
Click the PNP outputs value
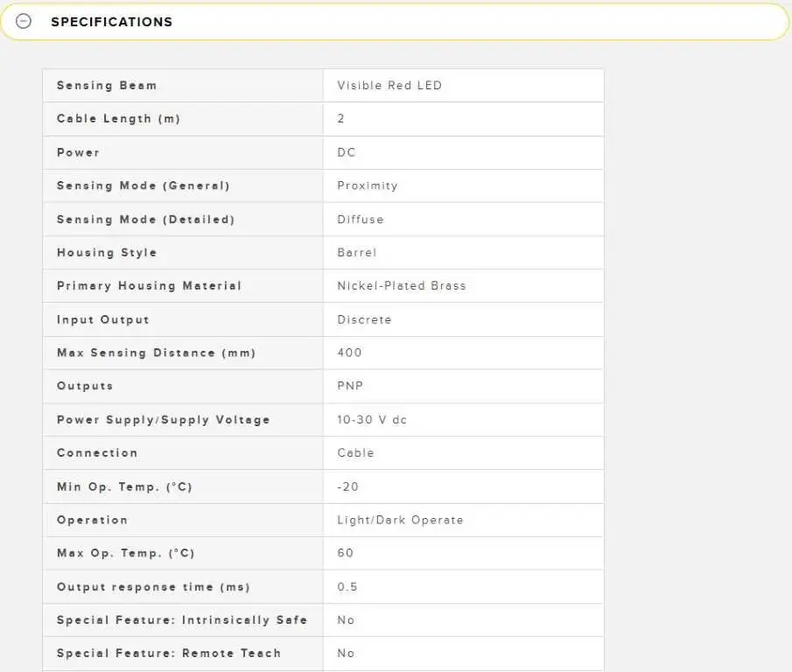pyautogui.click(x=350, y=386)
